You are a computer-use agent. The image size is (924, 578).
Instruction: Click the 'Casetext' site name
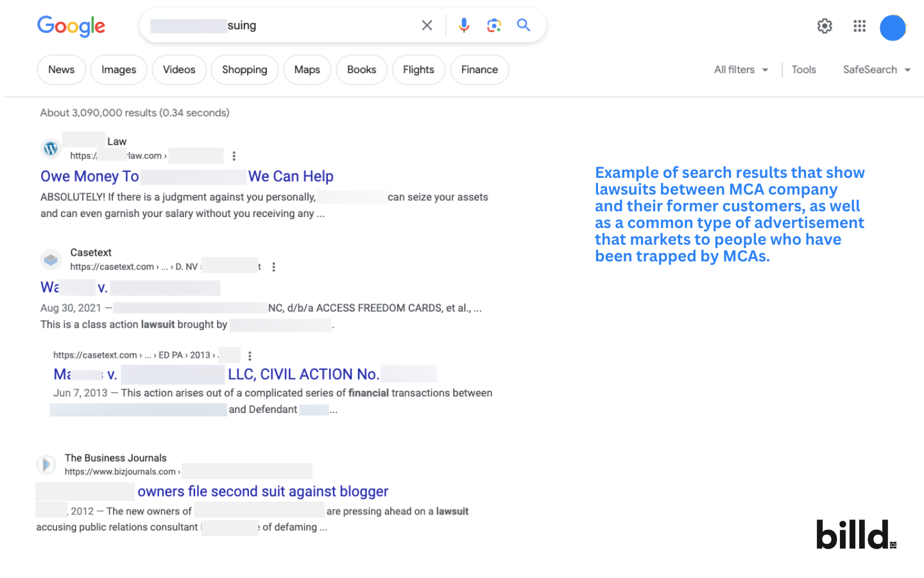click(x=90, y=252)
